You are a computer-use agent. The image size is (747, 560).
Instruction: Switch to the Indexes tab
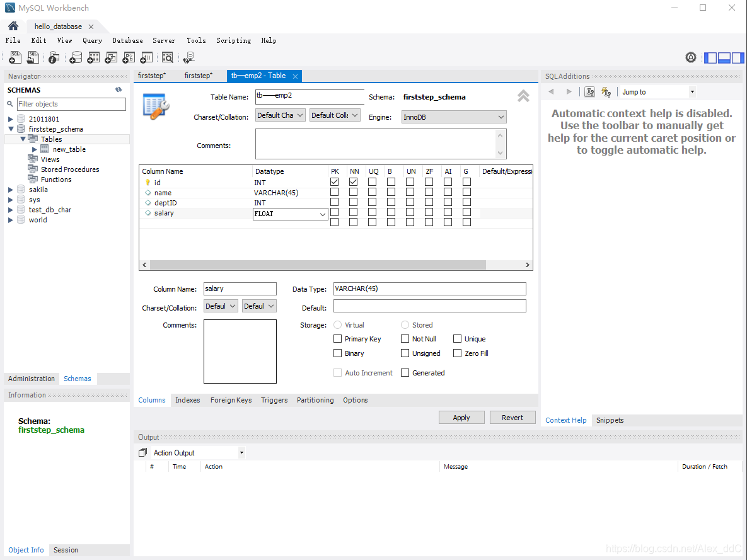pos(188,400)
